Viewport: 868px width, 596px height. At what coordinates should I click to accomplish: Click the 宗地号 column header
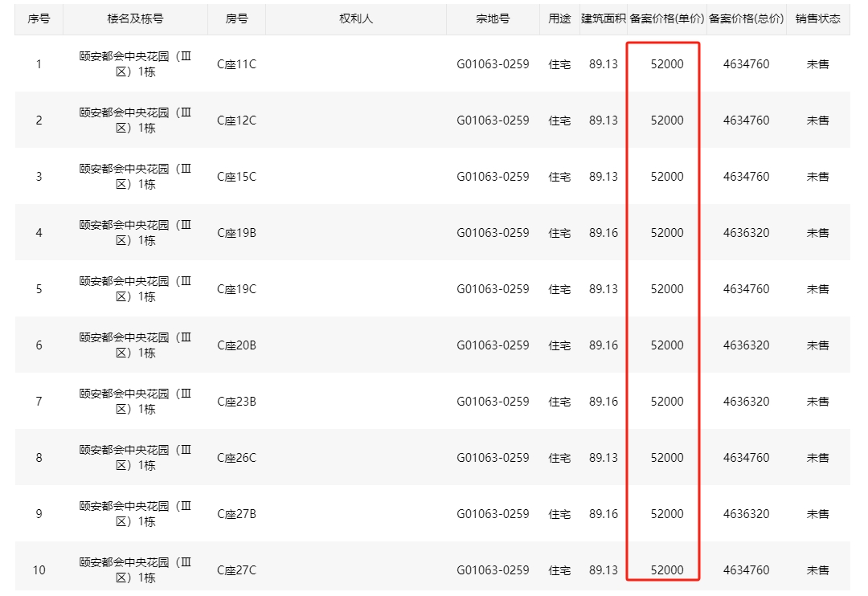(x=493, y=18)
